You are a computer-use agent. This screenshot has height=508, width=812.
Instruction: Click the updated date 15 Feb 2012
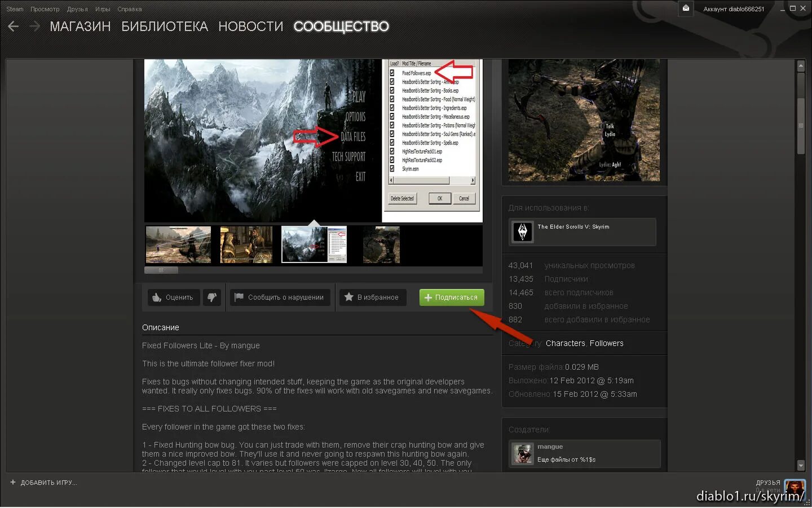tap(595, 394)
